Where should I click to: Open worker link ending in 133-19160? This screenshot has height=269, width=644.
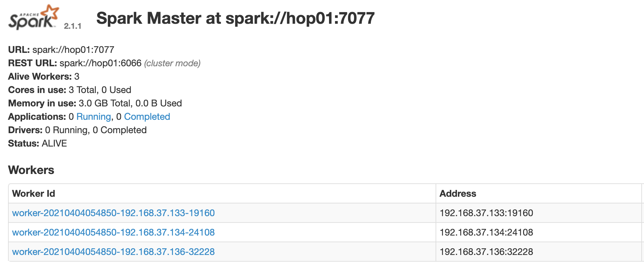113,213
